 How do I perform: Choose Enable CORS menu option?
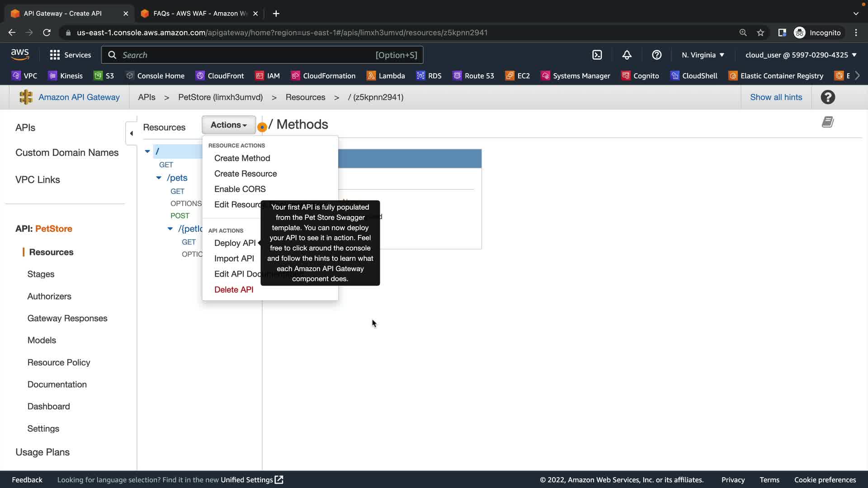[x=240, y=189]
